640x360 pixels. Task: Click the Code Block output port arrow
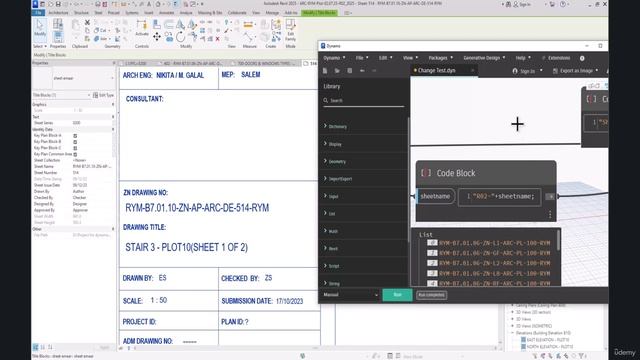550,197
